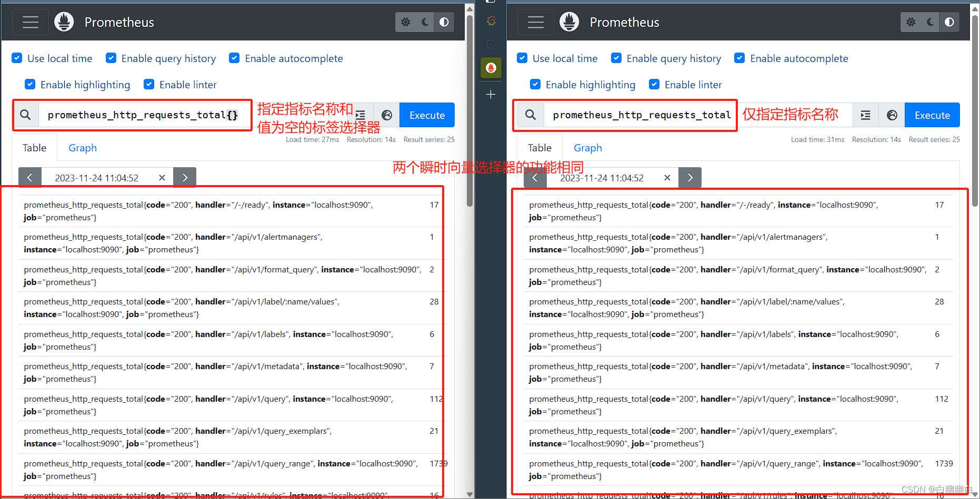Screen dimensions: 980x499
Task: Select the Table tab in the right window
Action: (x=540, y=148)
